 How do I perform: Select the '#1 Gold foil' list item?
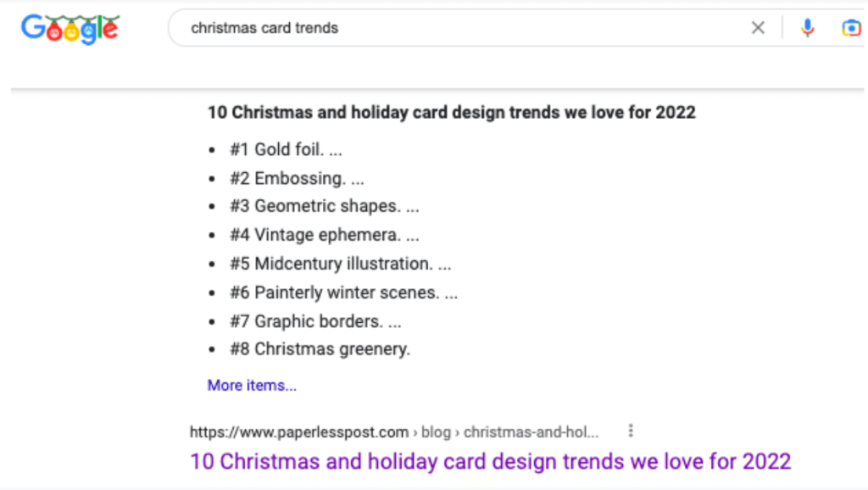(x=286, y=150)
